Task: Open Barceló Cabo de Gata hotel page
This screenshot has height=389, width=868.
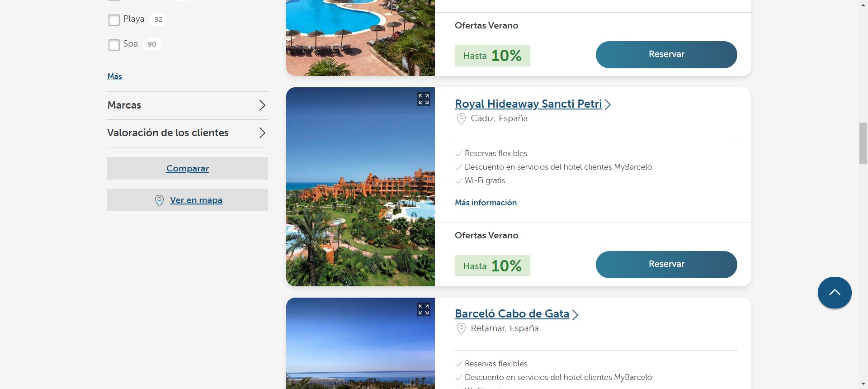Action: coord(512,313)
